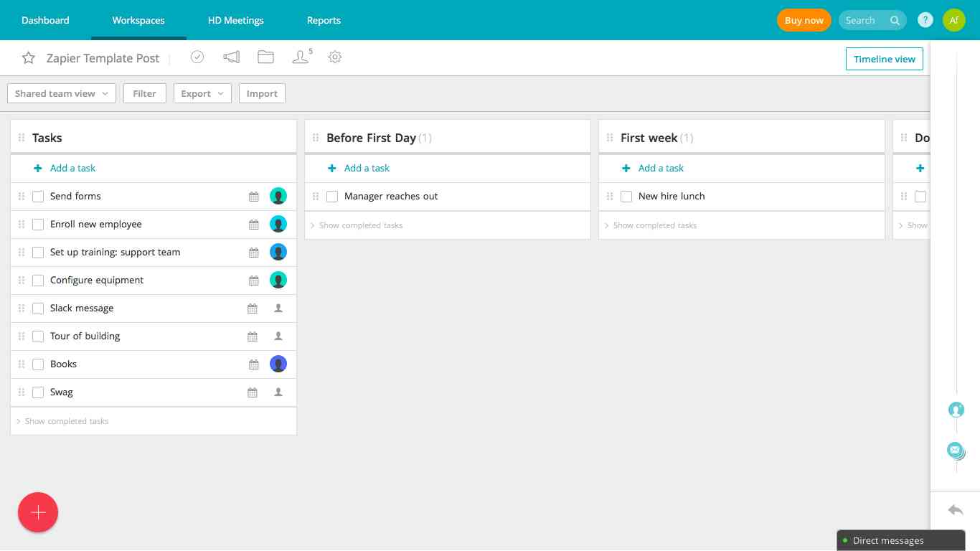Viewport: 980px width, 551px height.
Task: View workspace members via the people icon
Action: (300, 57)
